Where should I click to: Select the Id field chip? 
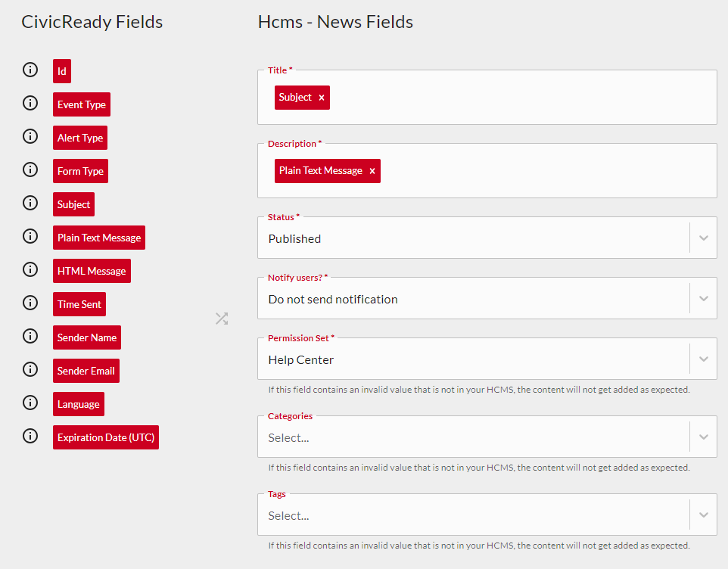(62, 71)
